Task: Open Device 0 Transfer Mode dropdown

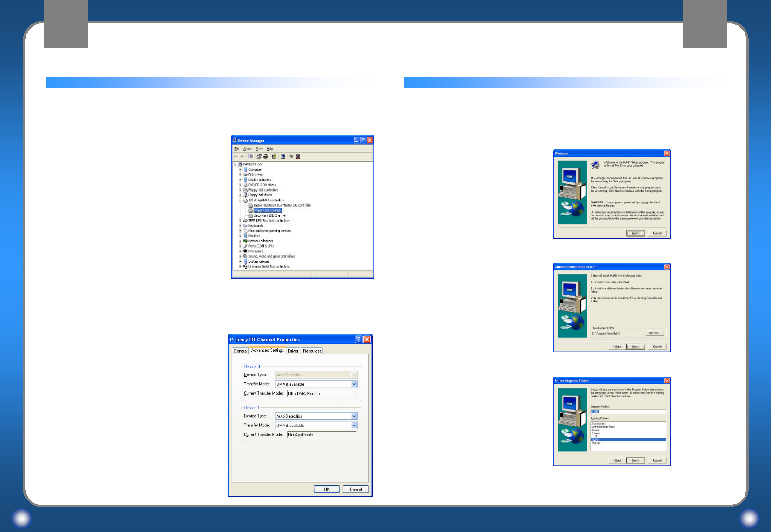Action: coord(354,384)
